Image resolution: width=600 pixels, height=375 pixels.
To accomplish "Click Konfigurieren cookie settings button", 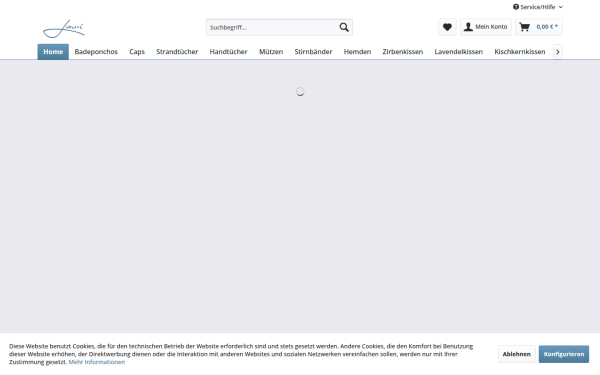I will coord(564,354).
